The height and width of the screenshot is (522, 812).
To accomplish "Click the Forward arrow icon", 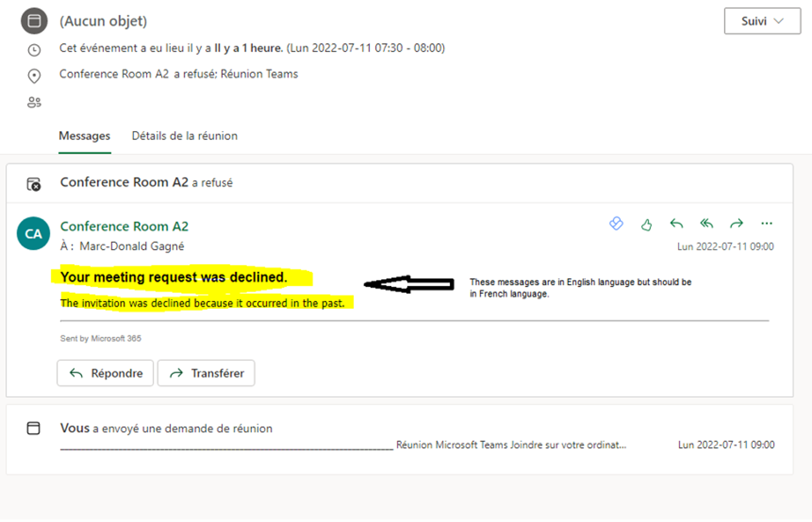I will 737,224.
